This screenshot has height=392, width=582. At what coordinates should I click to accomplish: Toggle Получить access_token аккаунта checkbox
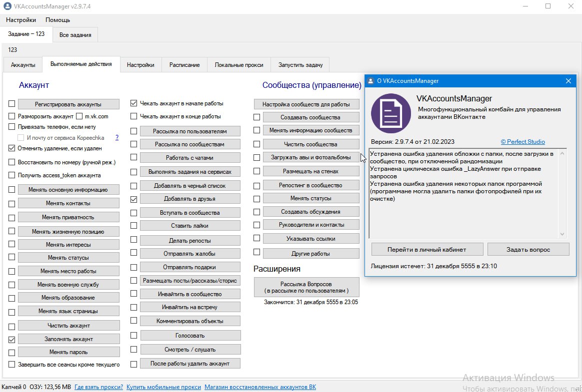(12, 175)
